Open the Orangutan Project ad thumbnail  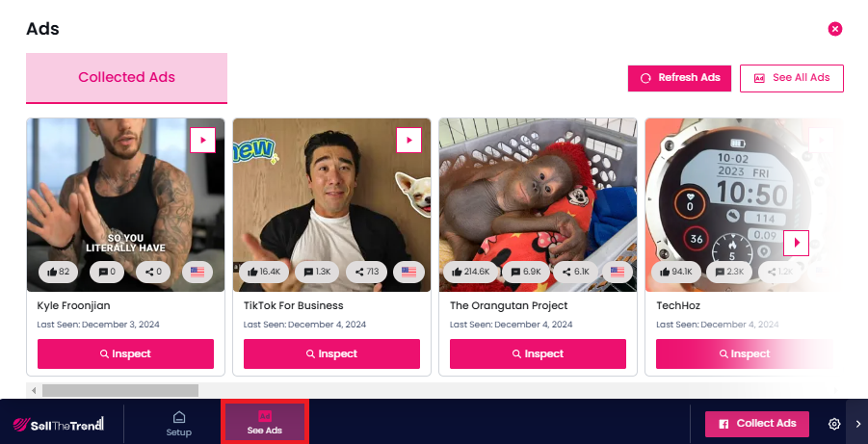click(x=539, y=205)
